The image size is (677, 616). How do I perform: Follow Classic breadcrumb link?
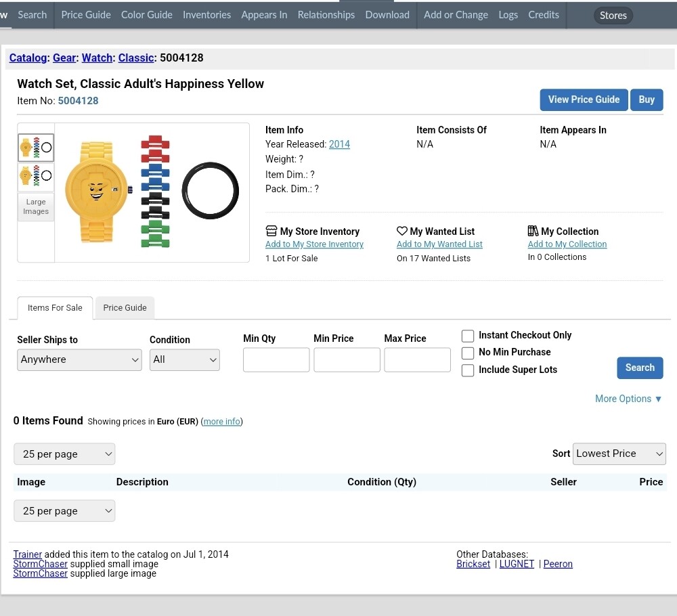(136, 58)
